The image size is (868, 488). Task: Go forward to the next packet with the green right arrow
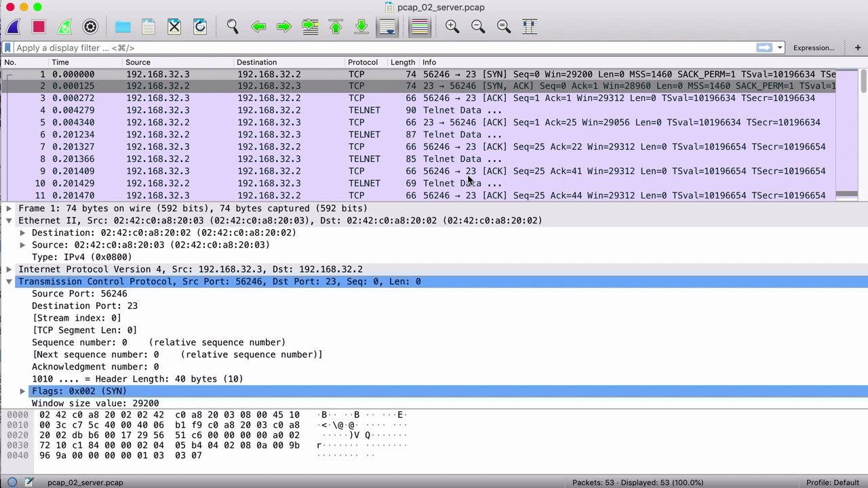click(x=284, y=26)
